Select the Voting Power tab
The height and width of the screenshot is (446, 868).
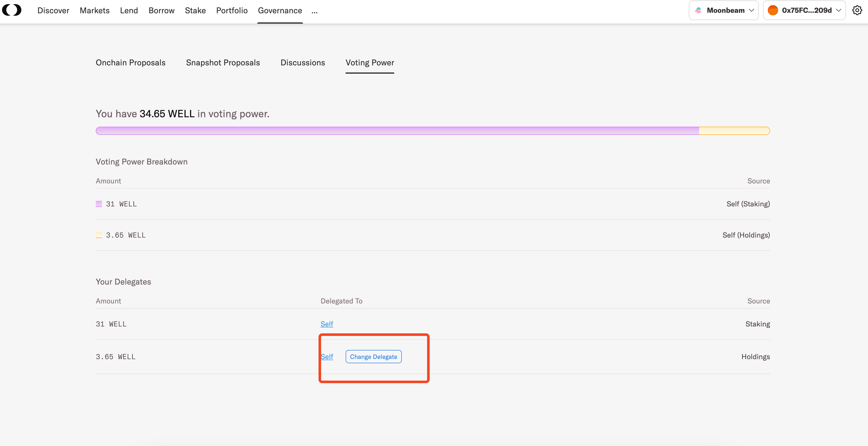coord(370,63)
